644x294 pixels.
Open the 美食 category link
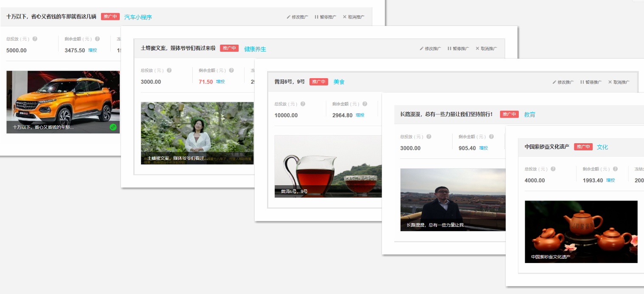(x=339, y=82)
